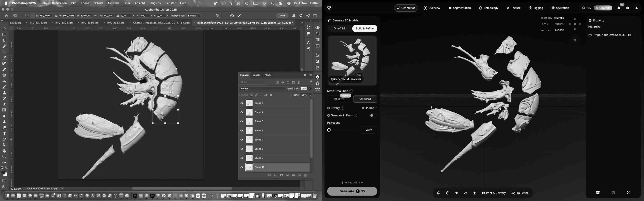This screenshot has width=644, height=201.
Task: Favorite the model with the star icon
Action: [456, 193]
